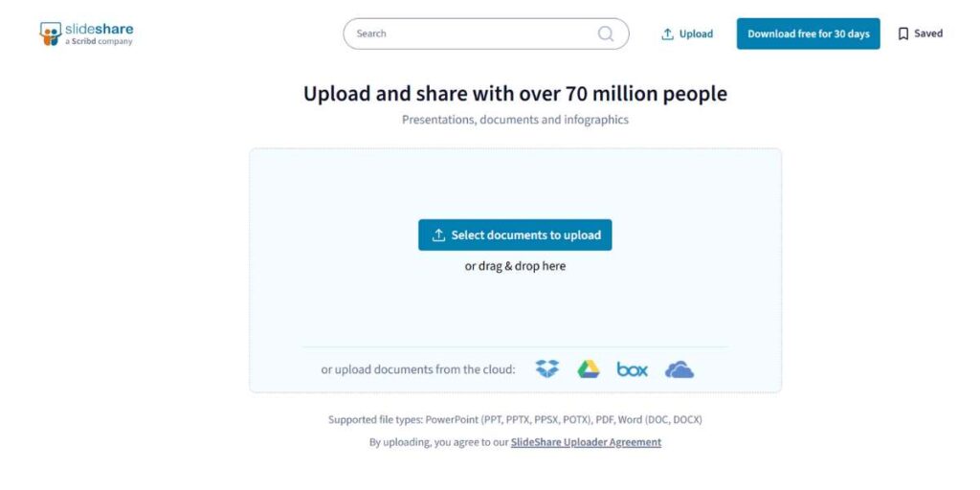This screenshot has height=490, width=980.
Task: Click the slideshare wordmark text
Action: (99, 29)
